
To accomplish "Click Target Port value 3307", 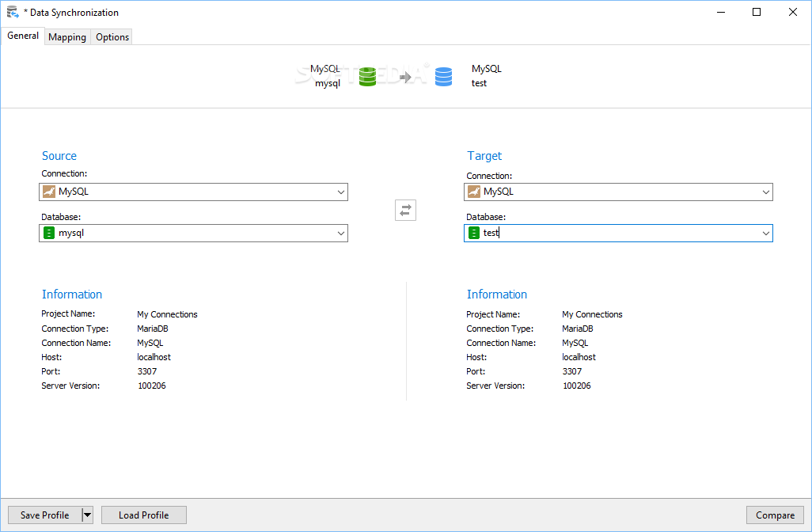I will pyautogui.click(x=572, y=371).
